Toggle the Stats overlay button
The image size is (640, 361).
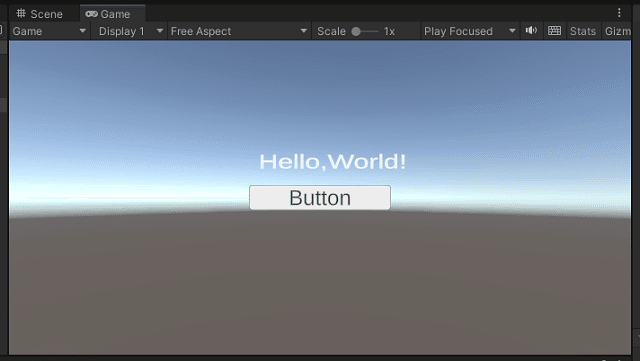click(583, 31)
